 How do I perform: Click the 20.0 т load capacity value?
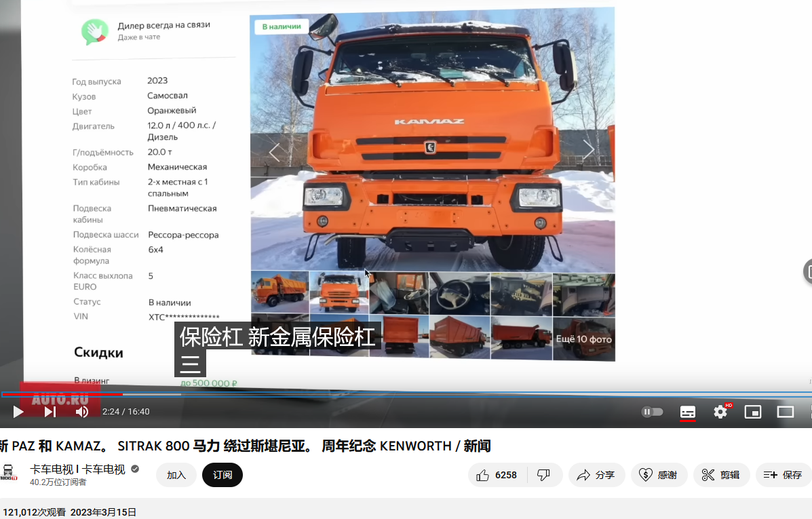(159, 152)
